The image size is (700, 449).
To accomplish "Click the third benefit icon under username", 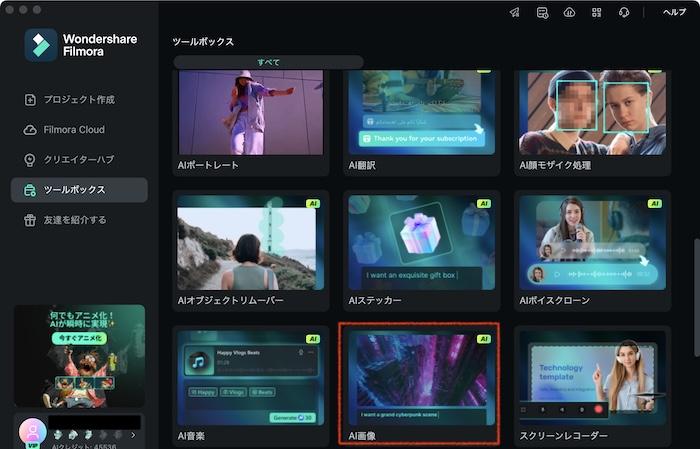I will coord(88,434).
